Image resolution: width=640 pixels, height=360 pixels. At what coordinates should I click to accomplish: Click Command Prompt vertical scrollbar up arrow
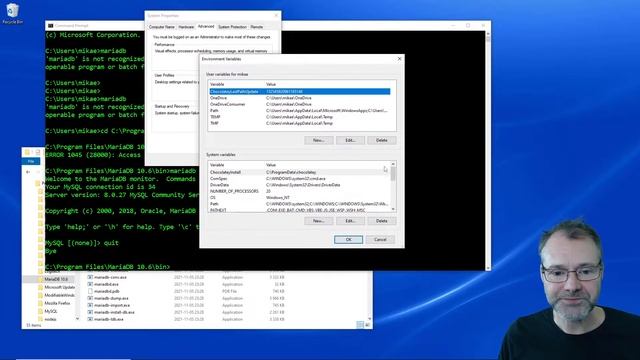click(488, 34)
